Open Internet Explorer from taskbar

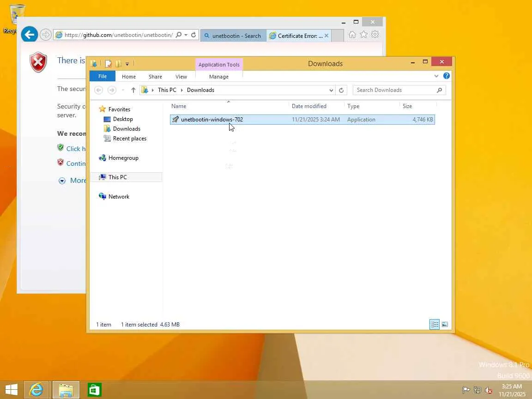(x=36, y=389)
